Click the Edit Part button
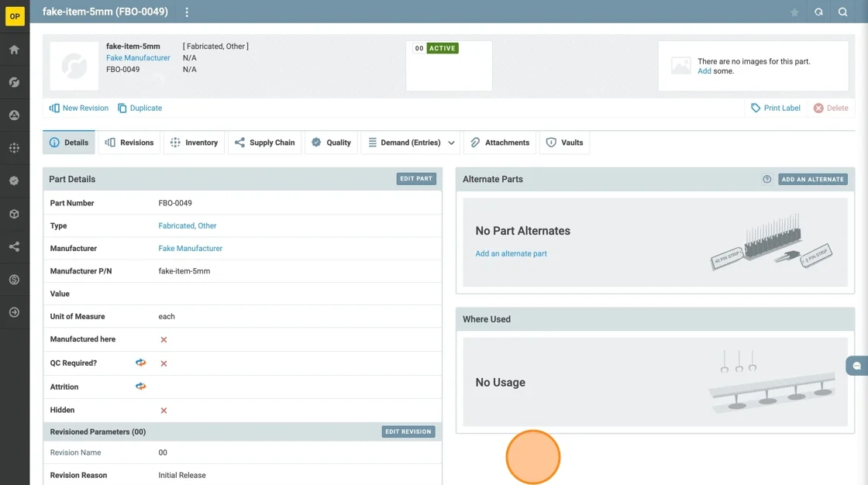This screenshot has height=485, width=868. pos(416,179)
